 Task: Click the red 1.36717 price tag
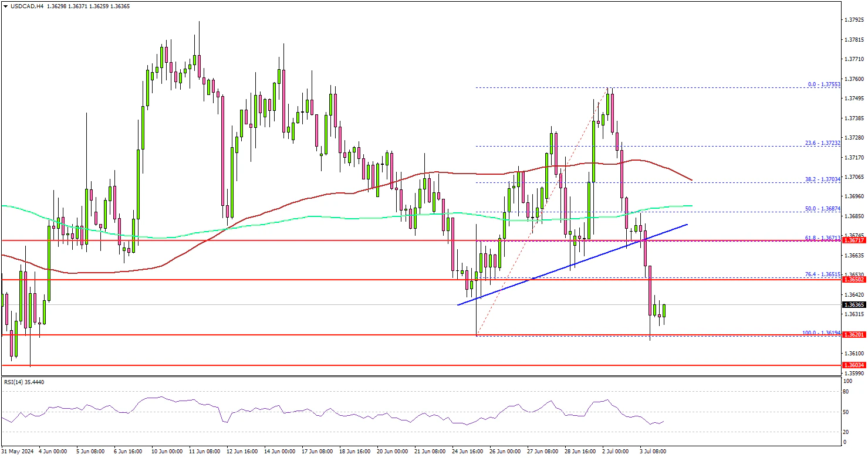(854, 240)
